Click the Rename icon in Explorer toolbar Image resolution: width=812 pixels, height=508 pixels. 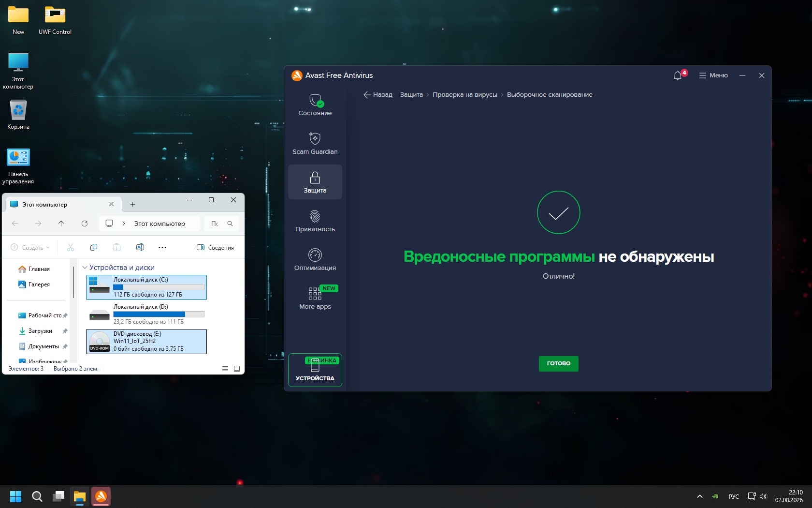point(140,247)
